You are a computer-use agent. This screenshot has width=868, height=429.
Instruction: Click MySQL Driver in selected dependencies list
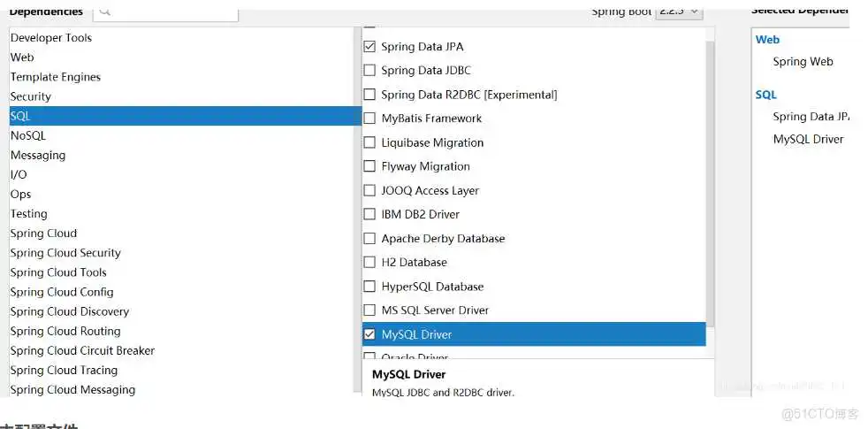808,140
